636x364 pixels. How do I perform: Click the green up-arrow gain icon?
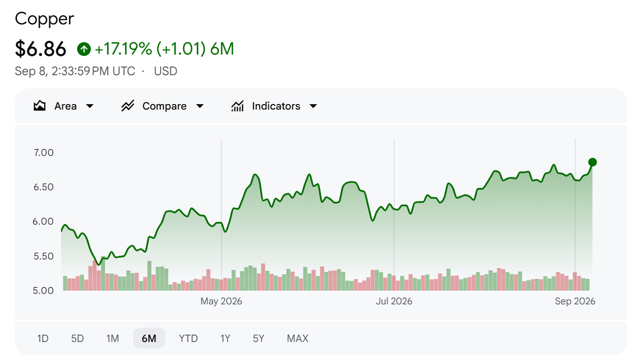[84, 49]
